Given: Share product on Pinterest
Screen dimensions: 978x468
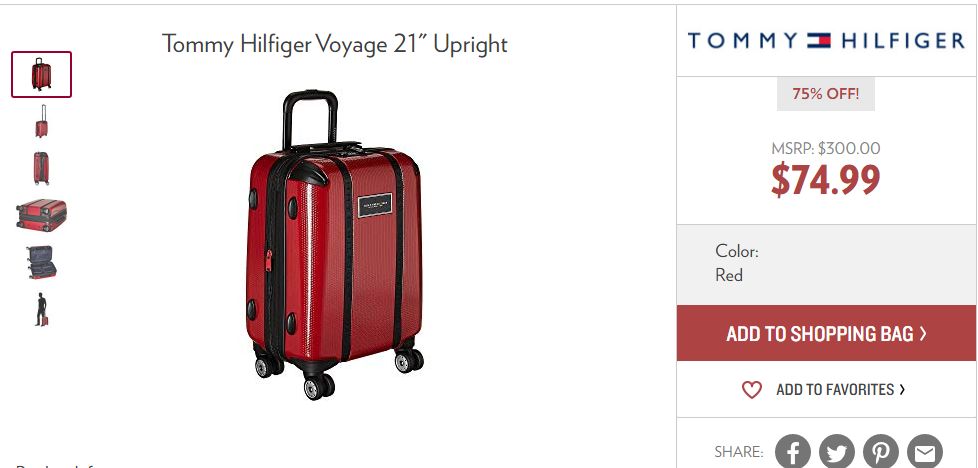Looking at the screenshot, I should (x=881, y=452).
